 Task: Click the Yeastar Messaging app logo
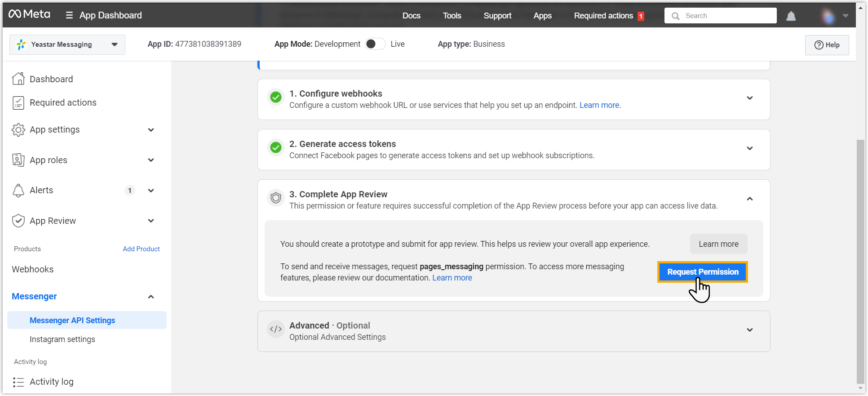click(x=21, y=44)
